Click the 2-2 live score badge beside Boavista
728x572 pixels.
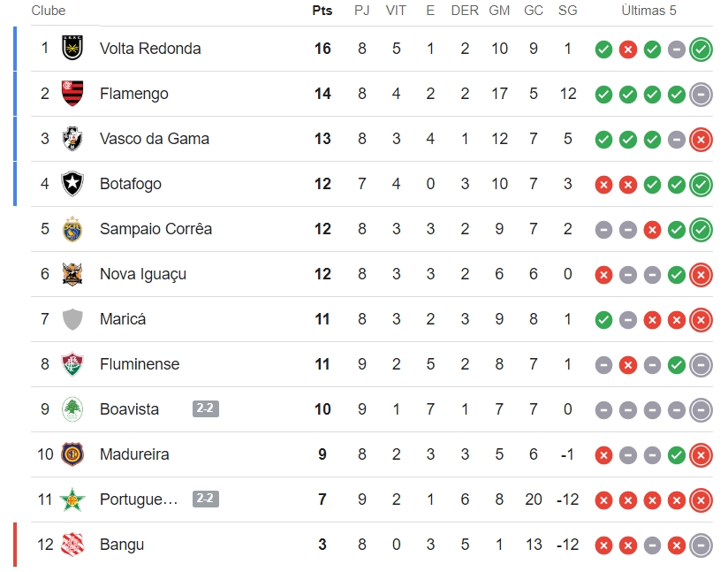pyautogui.click(x=206, y=408)
